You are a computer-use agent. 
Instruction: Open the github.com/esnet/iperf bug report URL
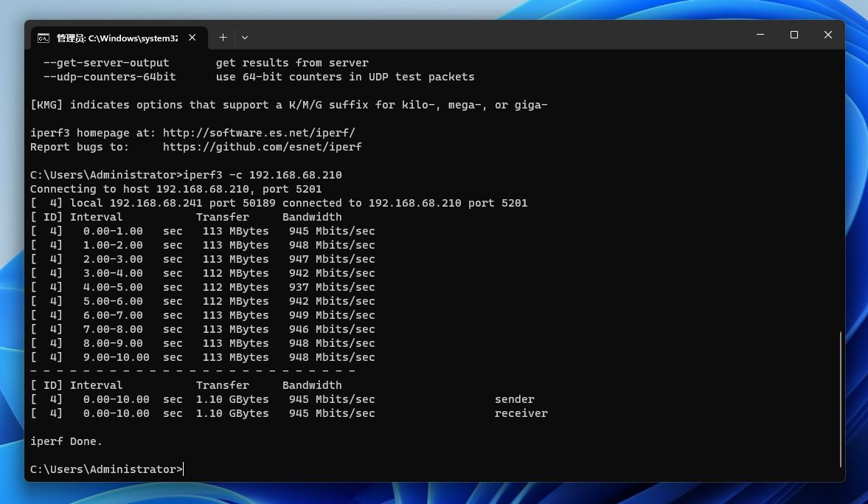tap(262, 147)
